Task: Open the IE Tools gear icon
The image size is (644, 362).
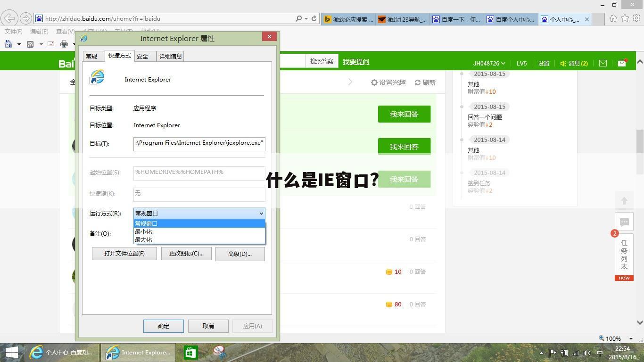Action: coord(636,18)
